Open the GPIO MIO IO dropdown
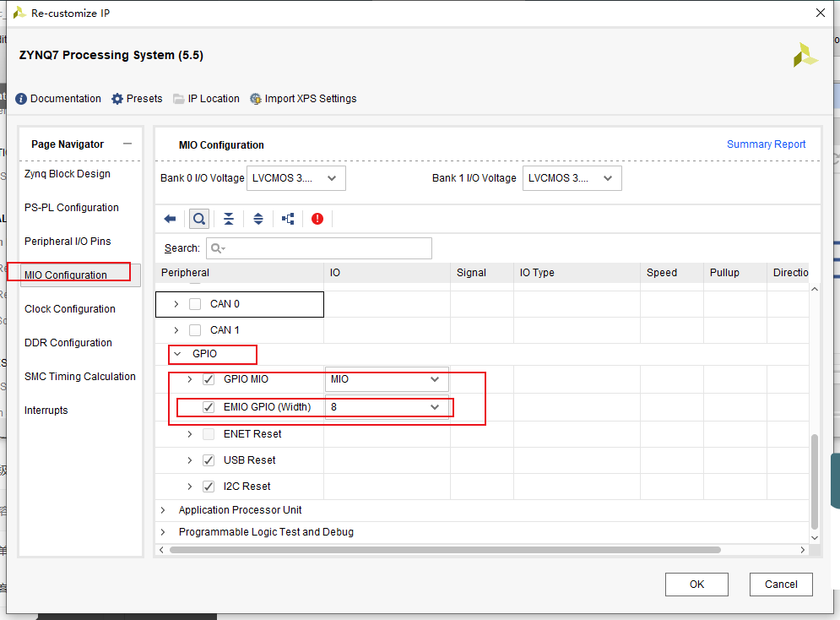 coord(387,379)
